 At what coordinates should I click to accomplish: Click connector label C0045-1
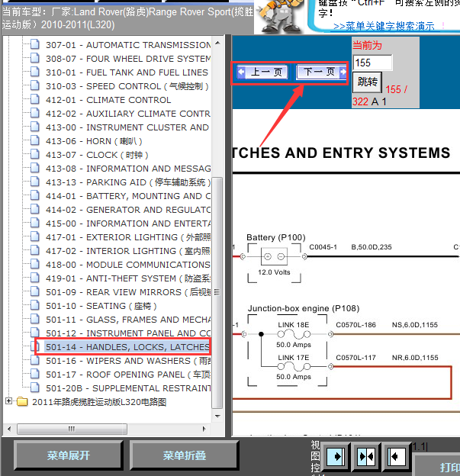coord(323,247)
